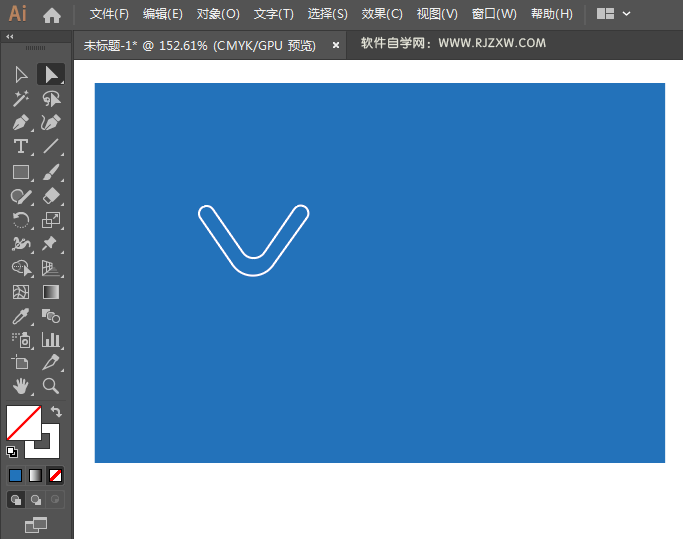Select the Rotate tool
683x539 pixels.
(21, 220)
